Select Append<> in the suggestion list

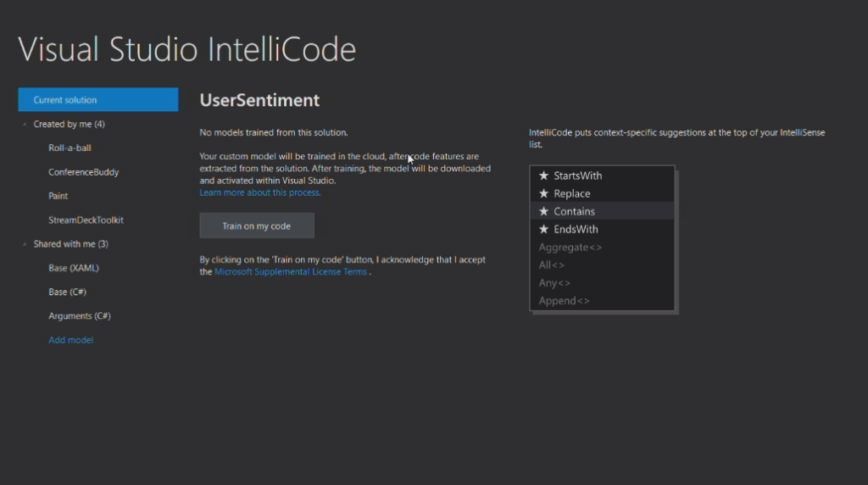point(564,301)
